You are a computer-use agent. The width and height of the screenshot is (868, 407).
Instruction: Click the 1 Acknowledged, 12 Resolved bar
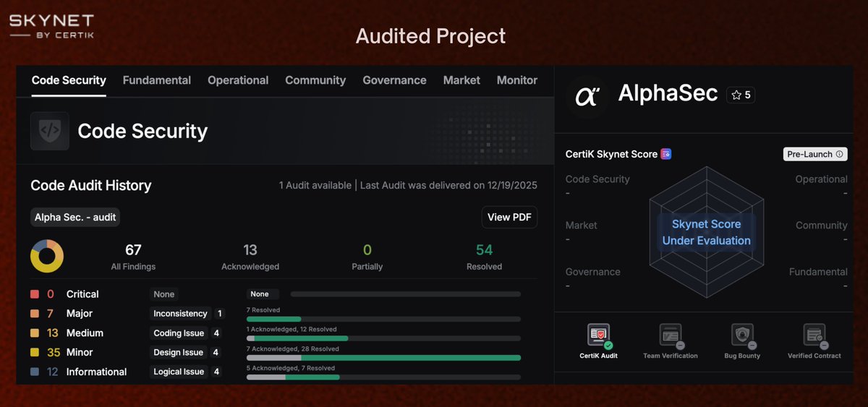[x=383, y=338]
